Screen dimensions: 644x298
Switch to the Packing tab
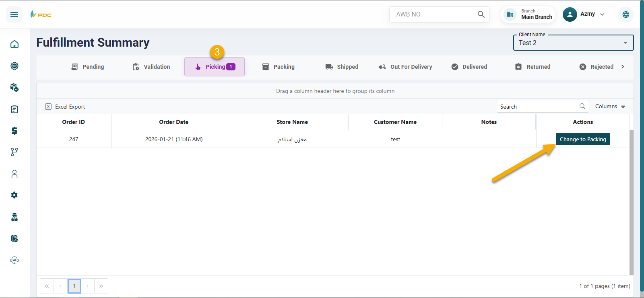[279, 67]
